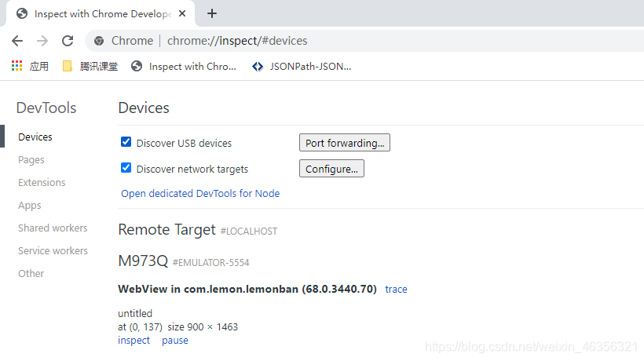Open the Inspect with Chro... bookmark
The width and height of the screenshot is (644, 361).
(184, 66)
